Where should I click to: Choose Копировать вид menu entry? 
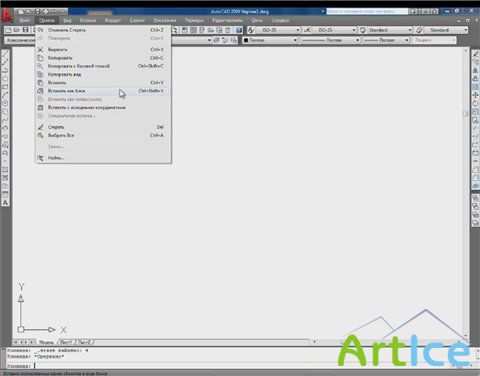click(103, 74)
